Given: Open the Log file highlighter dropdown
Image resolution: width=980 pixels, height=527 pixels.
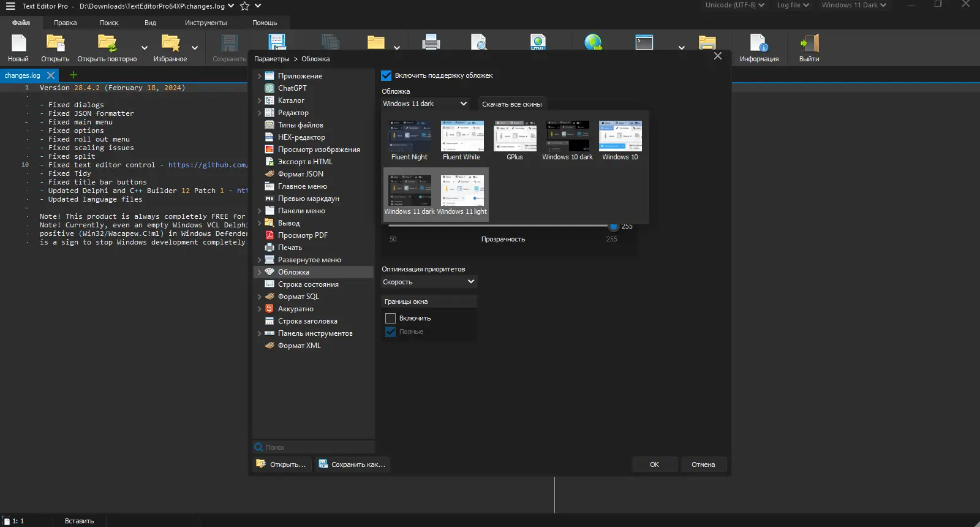Looking at the screenshot, I should pyautogui.click(x=793, y=6).
